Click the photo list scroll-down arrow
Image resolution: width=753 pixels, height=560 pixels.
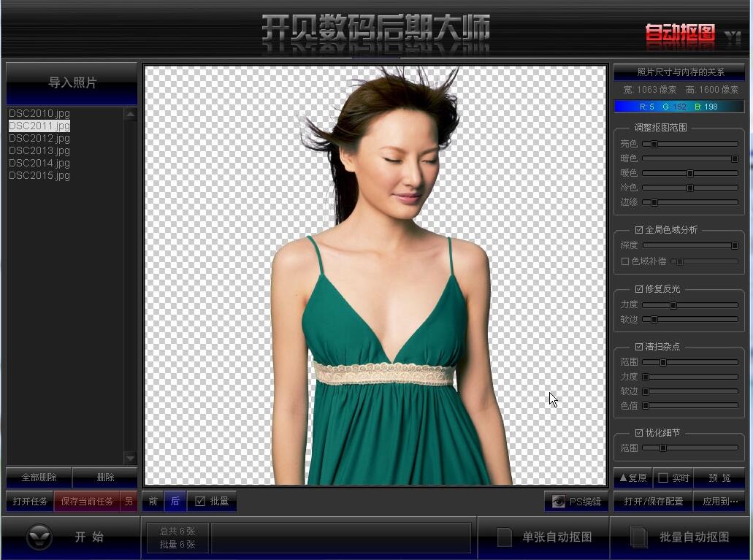pyautogui.click(x=131, y=459)
